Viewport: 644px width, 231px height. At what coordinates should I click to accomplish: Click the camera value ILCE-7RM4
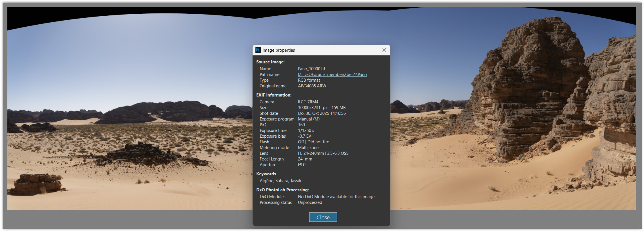click(308, 102)
